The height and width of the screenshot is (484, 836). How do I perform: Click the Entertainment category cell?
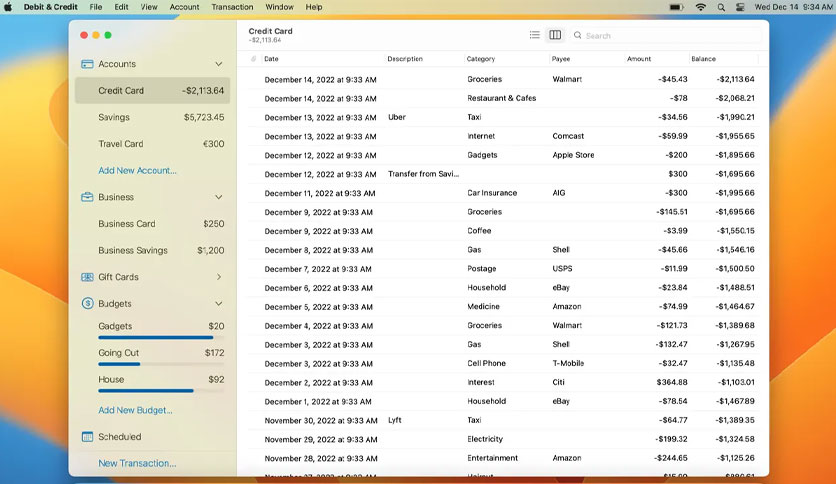coord(492,458)
